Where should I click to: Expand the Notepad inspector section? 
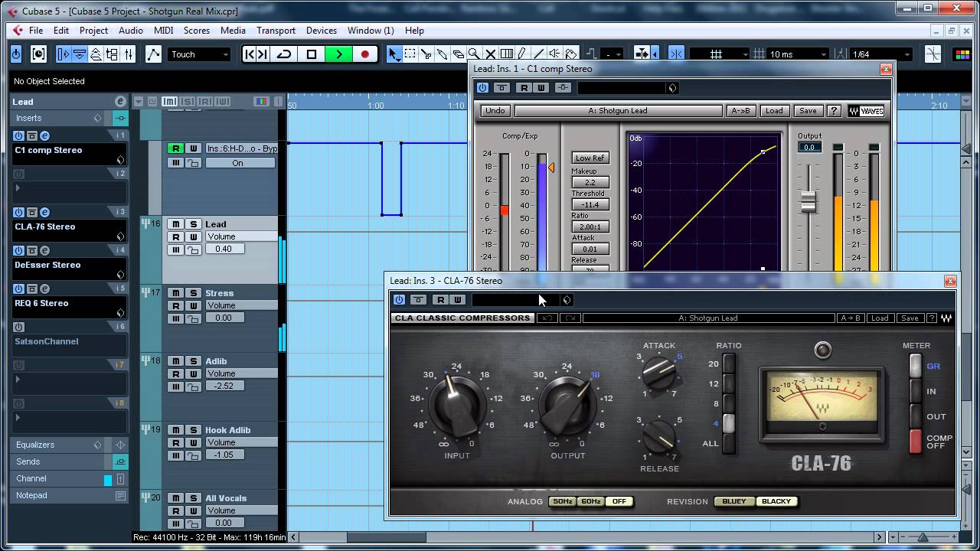[31, 495]
